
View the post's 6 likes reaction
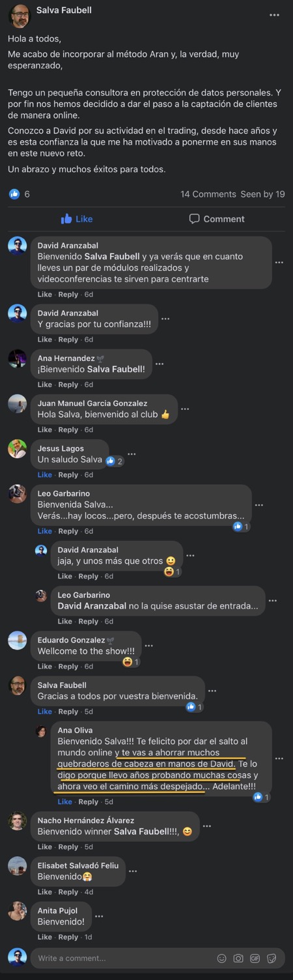point(20,194)
